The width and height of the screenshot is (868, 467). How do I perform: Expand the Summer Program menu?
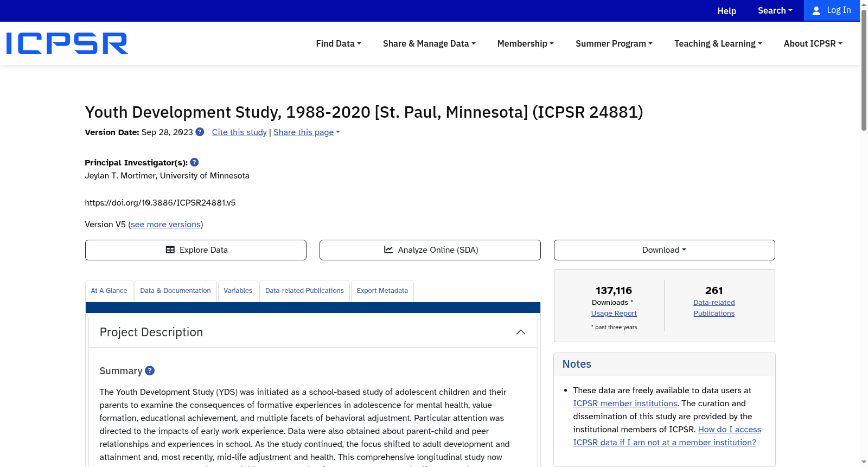pyautogui.click(x=614, y=43)
